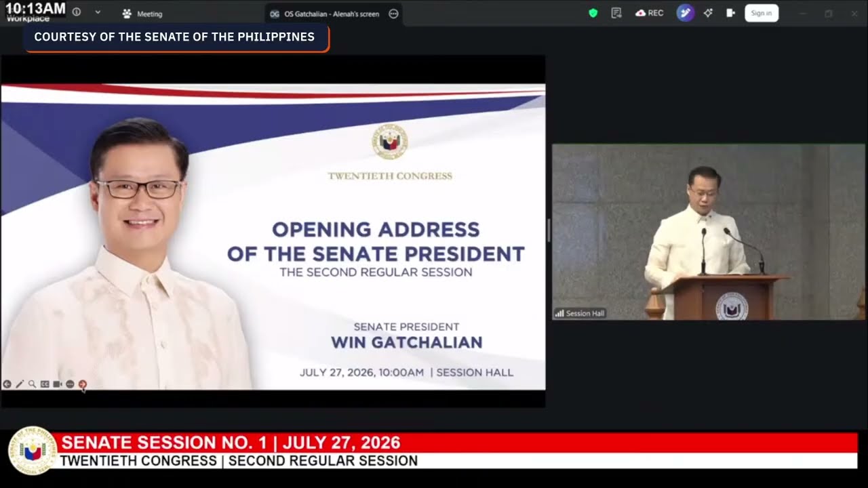Image resolution: width=868 pixels, height=488 pixels.
Task: Open the slideshow magnifier zoom tool
Action: (32, 384)
